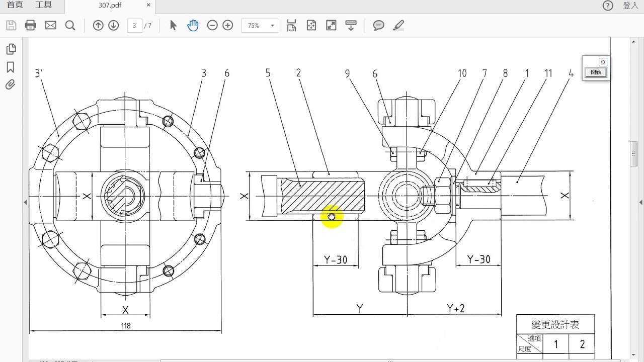The width and height of the screenshot is (644, 362).
Task: Click the envelope email icon
Action: point(51,25)
